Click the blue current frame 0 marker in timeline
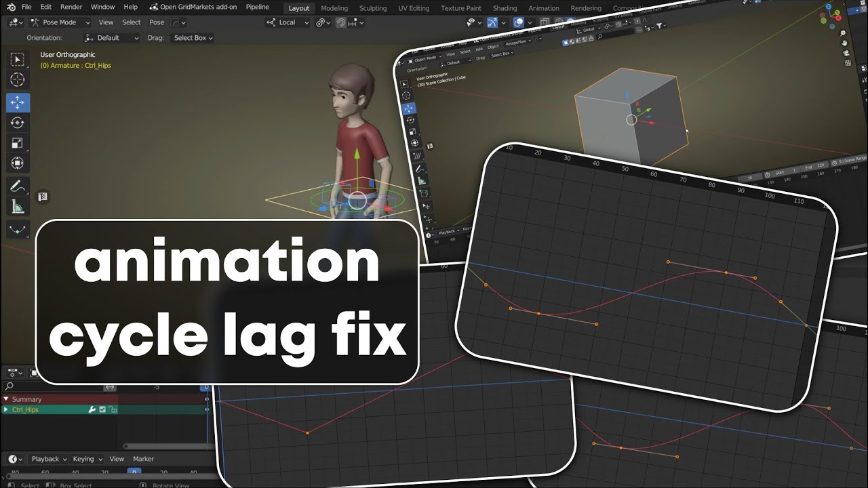The height and width of the screenshot is (488, 868). [134, 472]
